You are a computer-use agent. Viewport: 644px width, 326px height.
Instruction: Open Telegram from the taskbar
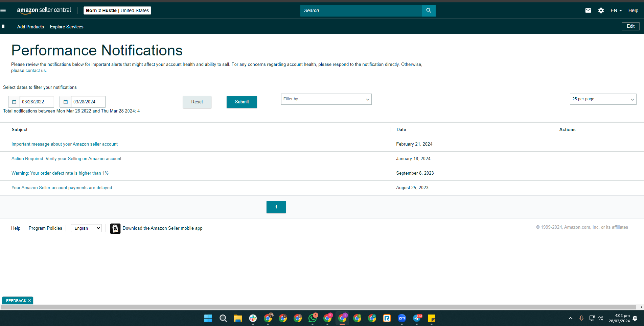point(417,318)
